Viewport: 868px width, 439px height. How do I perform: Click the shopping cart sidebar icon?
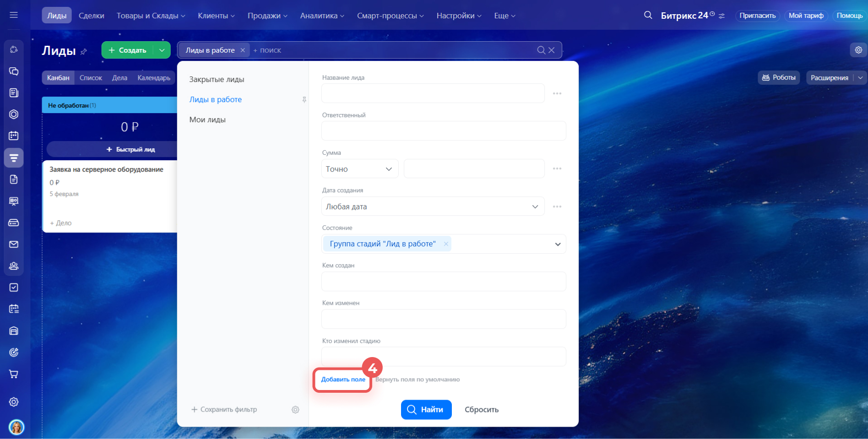pos(14,374)
